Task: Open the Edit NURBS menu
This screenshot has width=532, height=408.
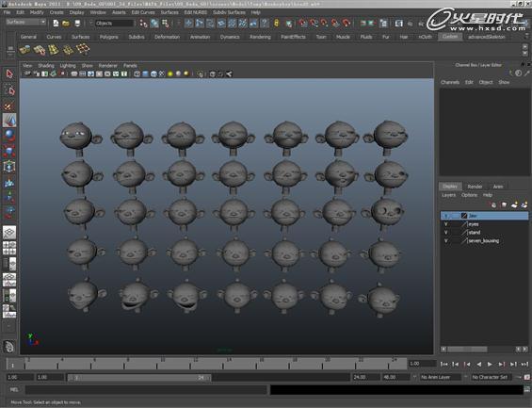Action: coord(196,12)
